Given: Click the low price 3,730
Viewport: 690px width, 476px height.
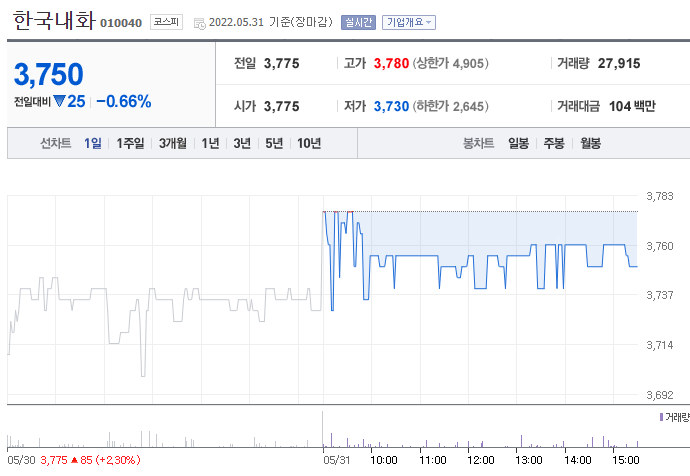Looking at the screenshot, I should [391, 106].
